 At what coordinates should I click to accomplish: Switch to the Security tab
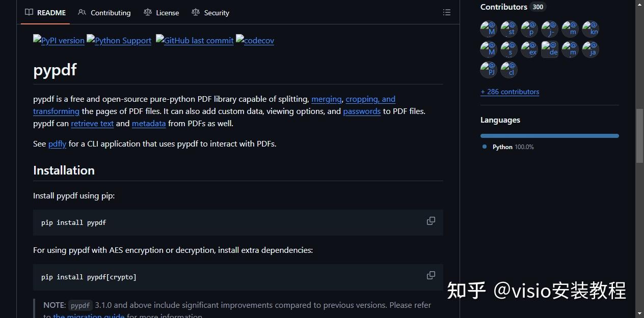tap(210, 13)
